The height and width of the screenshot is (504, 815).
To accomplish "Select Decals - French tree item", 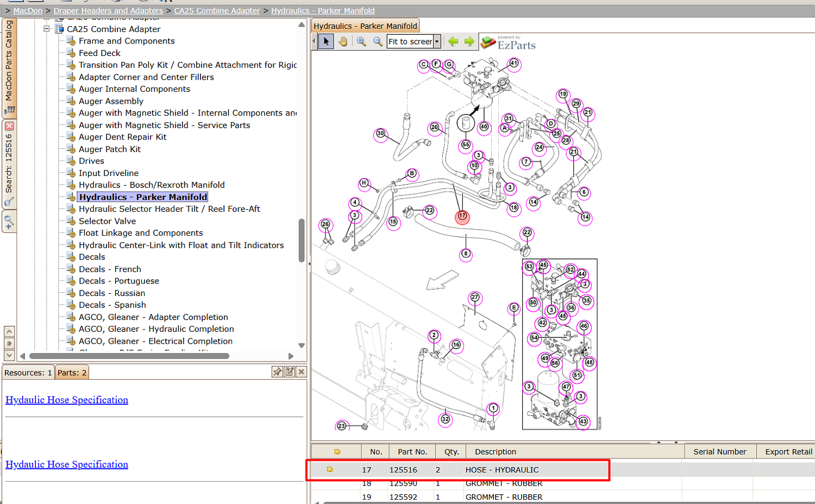I will [x=110, y=269].
